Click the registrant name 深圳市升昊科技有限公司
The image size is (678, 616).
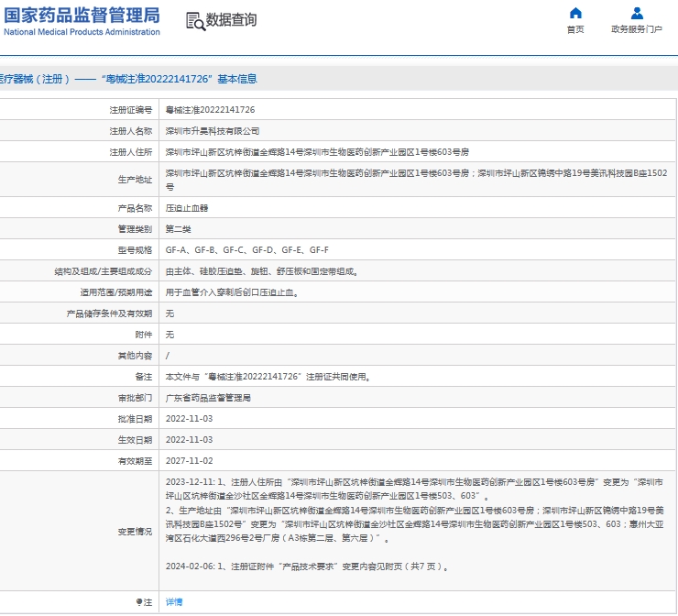pyautogui.click(x=213, y=131)
